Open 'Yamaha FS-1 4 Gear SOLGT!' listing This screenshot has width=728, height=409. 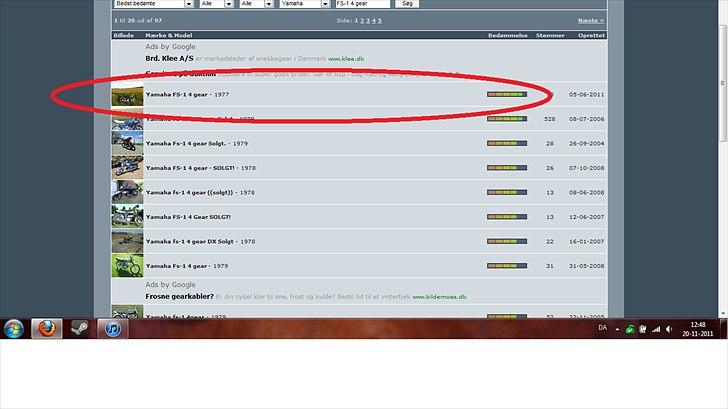tap(188, 217)
